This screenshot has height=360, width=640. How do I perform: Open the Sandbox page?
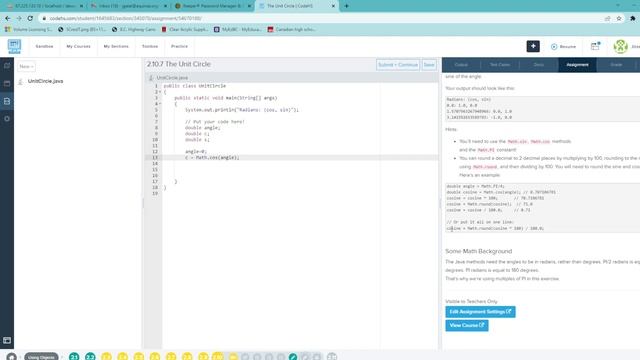44,47
